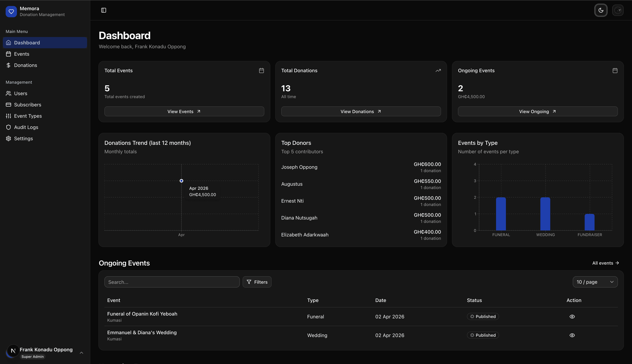Click the Memora heart logo
The height and width of the screenshot is (364, 632).
coord(11,11)
